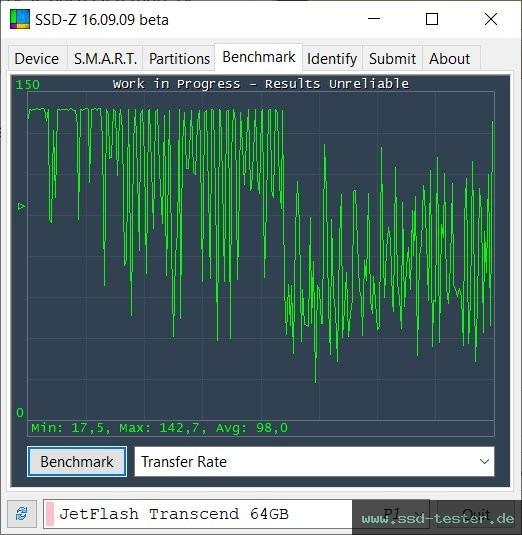Open the S.M.A.R.T. tab
Image resolution: width=522 pixels, height=535 pixels.
point(105,58)
